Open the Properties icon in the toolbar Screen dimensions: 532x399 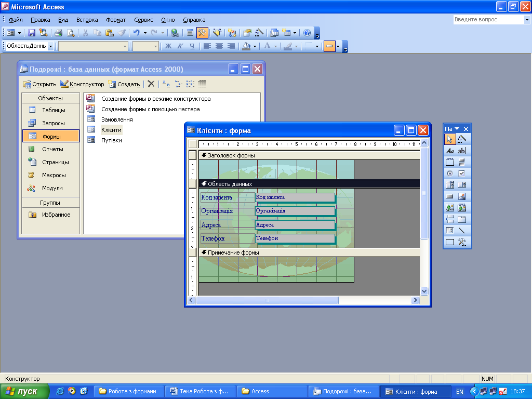coord(247,33)
